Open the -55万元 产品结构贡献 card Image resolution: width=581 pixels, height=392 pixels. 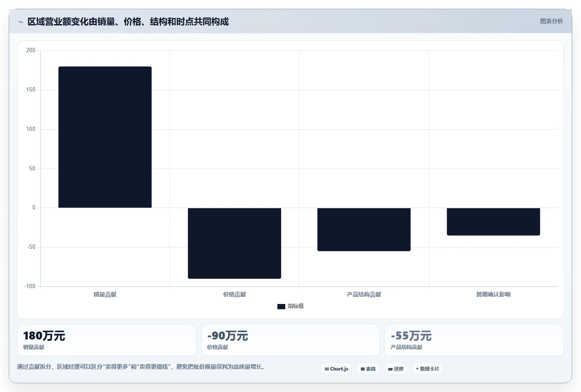pos(474,340)
